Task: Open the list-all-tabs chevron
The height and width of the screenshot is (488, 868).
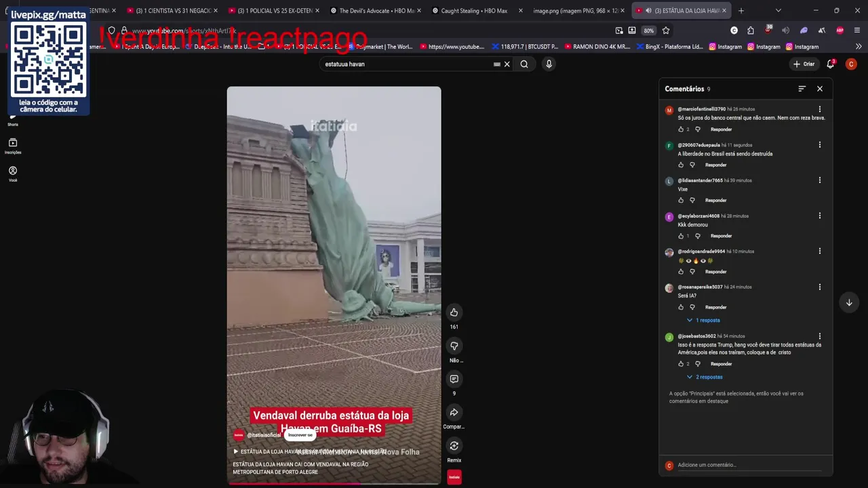Action: (778, 11)
